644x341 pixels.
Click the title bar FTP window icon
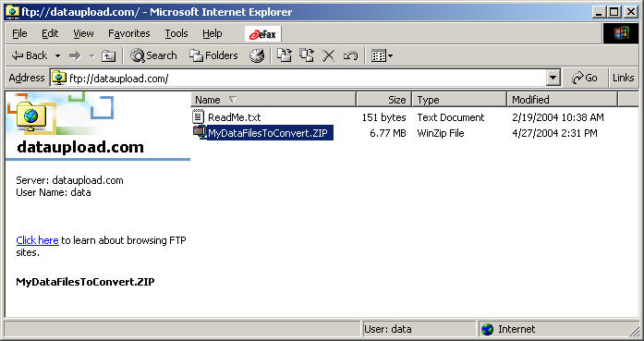[12, 11]
